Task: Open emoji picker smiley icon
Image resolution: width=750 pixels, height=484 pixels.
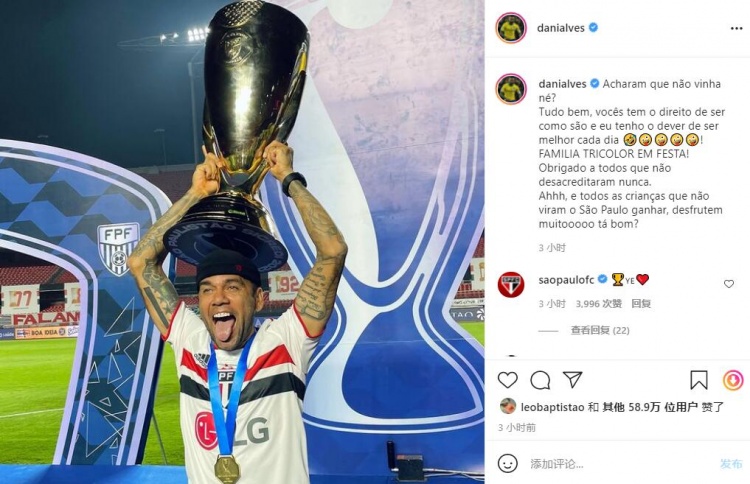Action: [x=507, y=463]
